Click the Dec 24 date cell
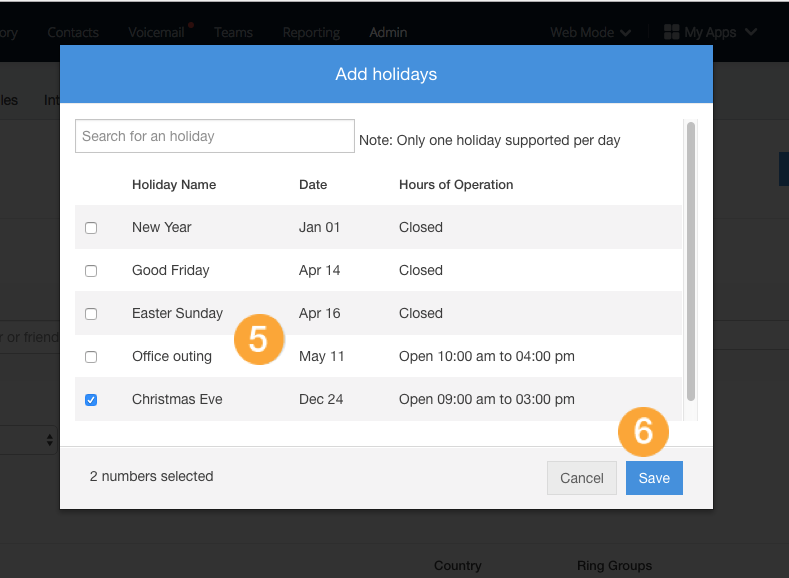Screen dimensions: 789x578 [321, 399]
